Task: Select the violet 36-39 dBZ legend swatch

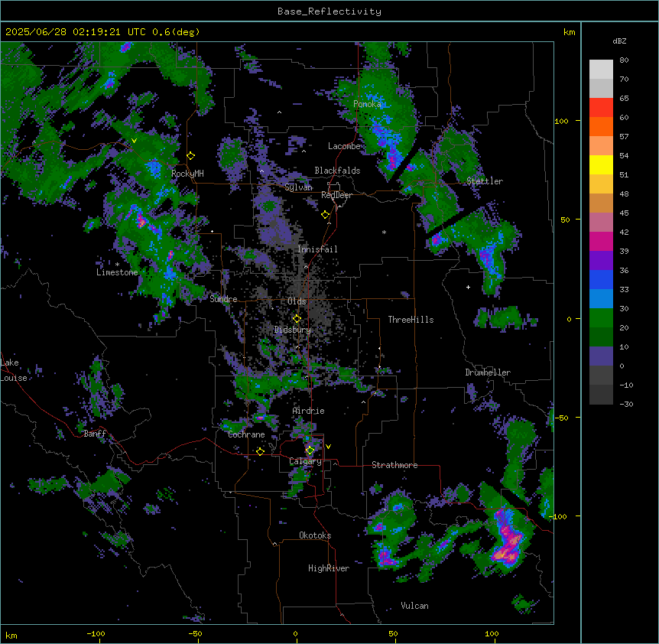Action: [x=601, y=261]
